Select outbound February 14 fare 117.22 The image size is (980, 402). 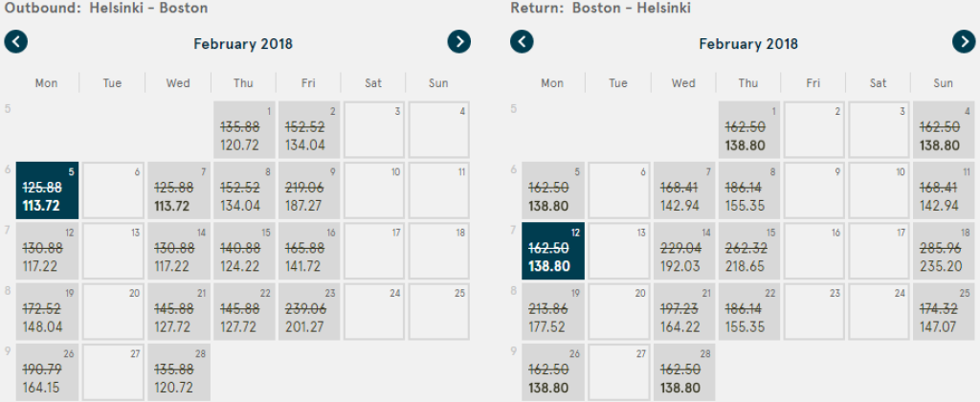tap(179, 252)
